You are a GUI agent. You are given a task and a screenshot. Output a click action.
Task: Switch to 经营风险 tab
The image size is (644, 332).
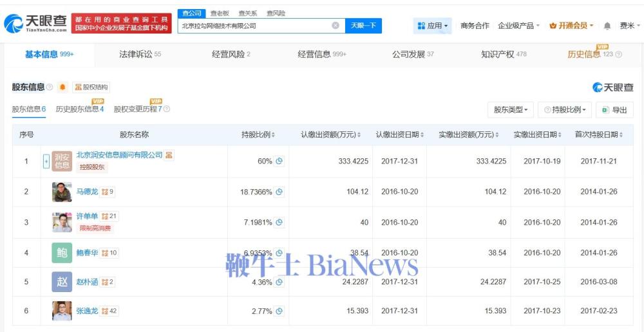(231, 54)
